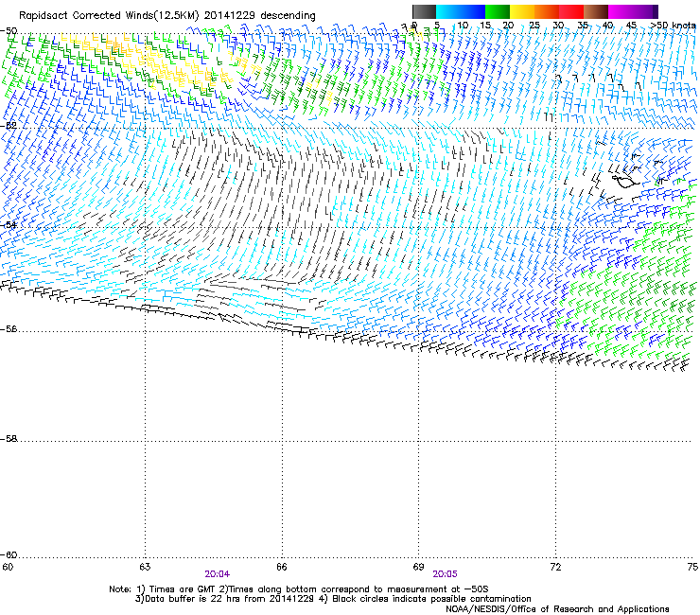
Task: Click the purple time stamp '20:04'
Action: [x=218, y=574]
